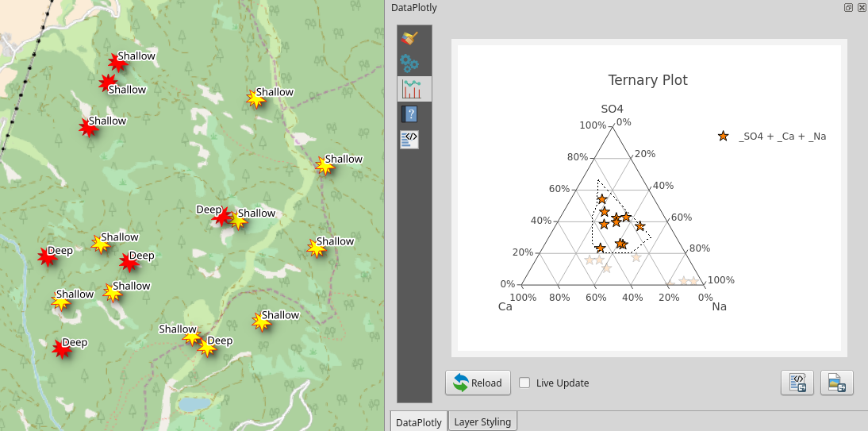The width and height of the screenshot is (868, 431).
Task: Click the topmost orange star in the ternary plot
Action: coord(602,198)
